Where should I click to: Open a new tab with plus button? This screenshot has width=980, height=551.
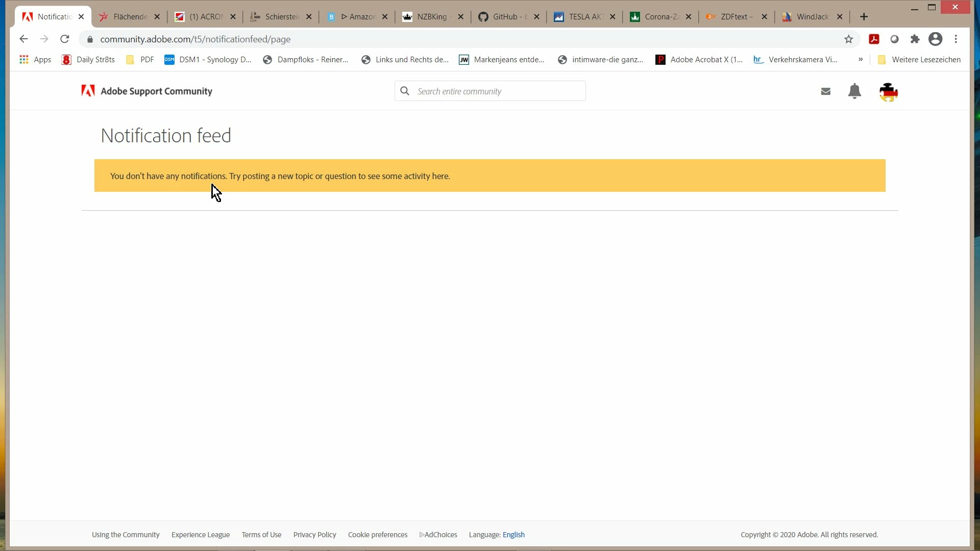point(864,17)
